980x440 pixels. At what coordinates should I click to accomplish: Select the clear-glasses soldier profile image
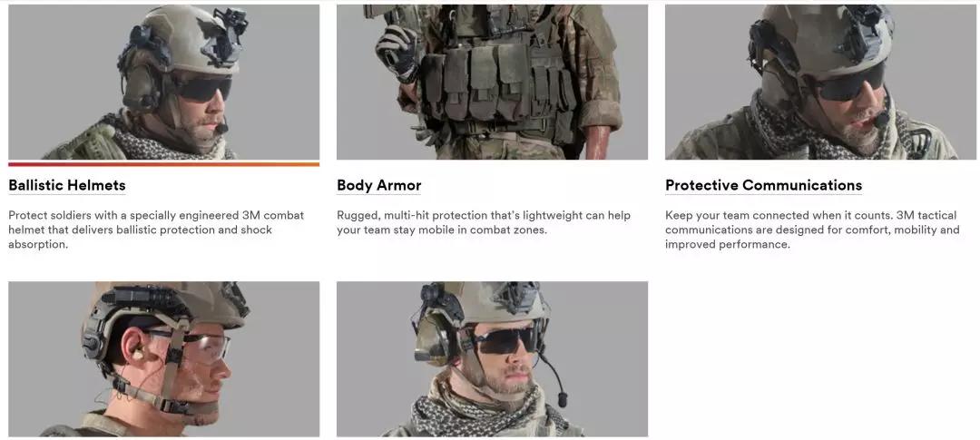pos(163,358)
